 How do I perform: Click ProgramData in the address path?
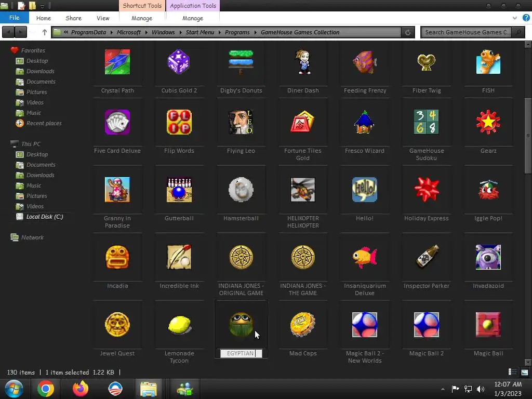[x=88, y=32]
